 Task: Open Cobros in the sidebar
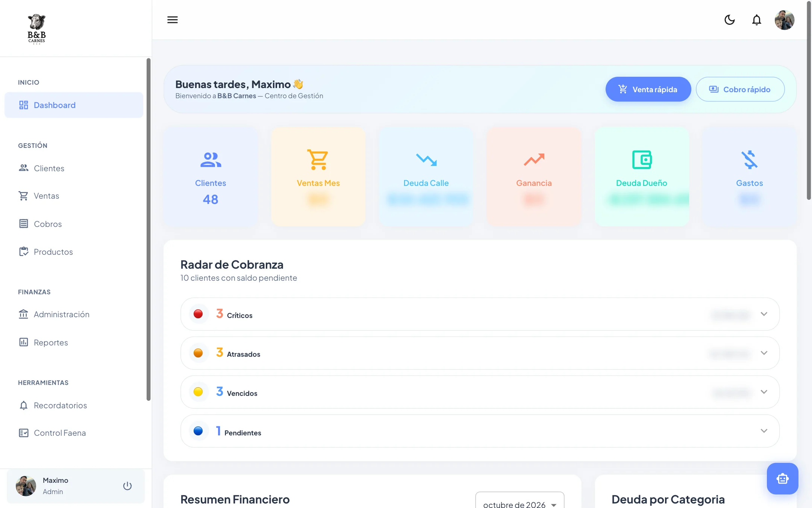coord(74,224)
